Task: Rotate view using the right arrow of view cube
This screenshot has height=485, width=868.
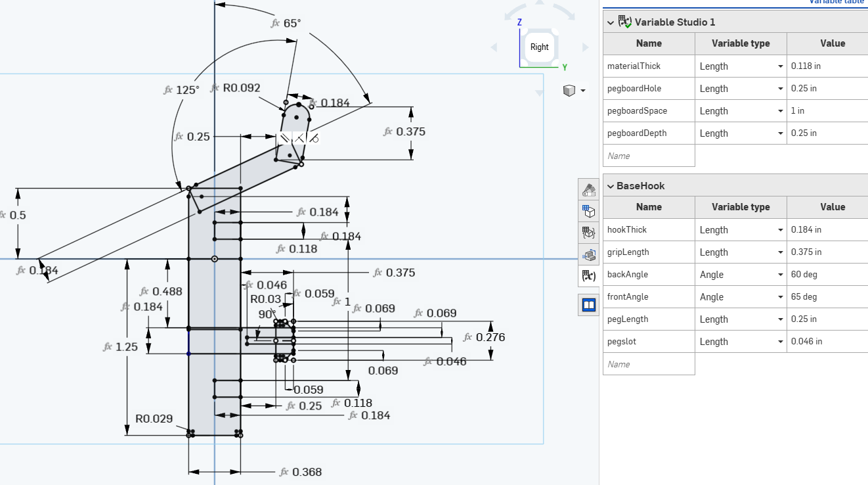Action: click(x=585, y=47)
